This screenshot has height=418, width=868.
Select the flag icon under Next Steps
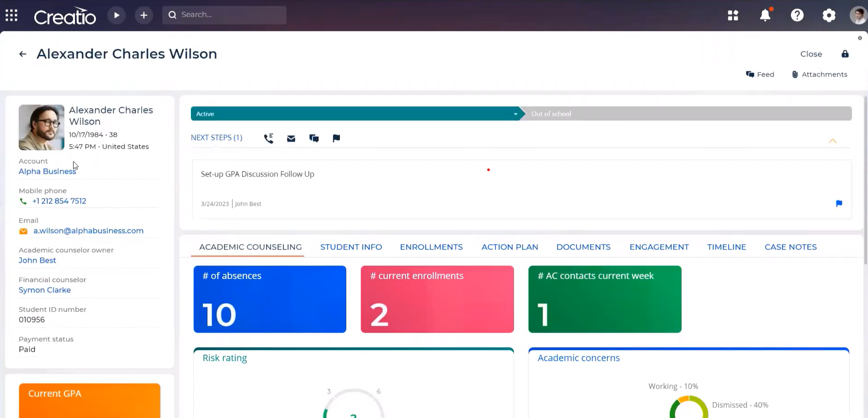(x=337, y=138)
